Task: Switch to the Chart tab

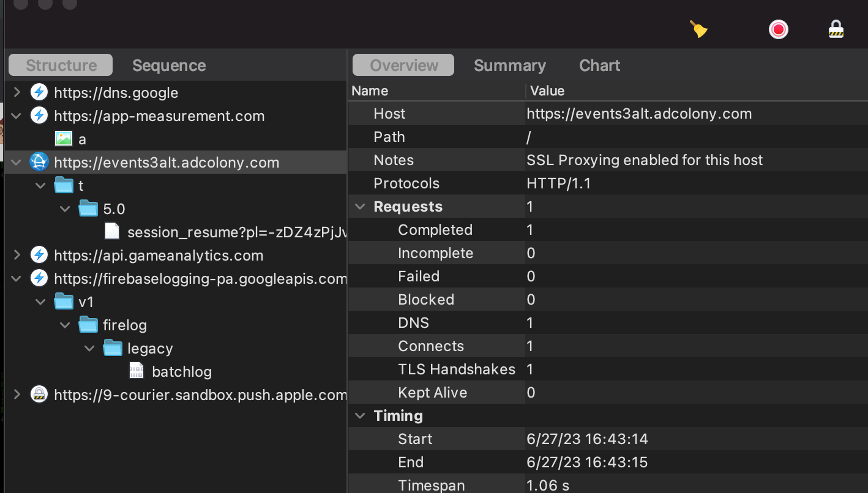Action: tap(600, 65)
